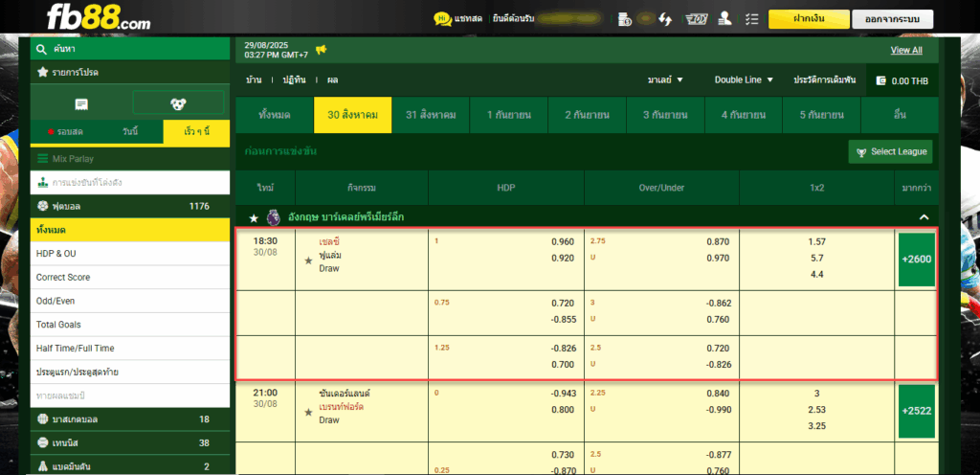This screenshot has width=980, height=475.
Task: Click the favorites star beside รายการโปรด
Action: click(x=42, y=73)
